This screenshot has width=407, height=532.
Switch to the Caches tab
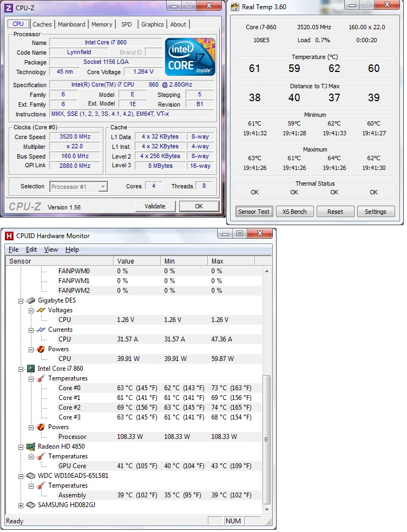(x=42, y=24)
